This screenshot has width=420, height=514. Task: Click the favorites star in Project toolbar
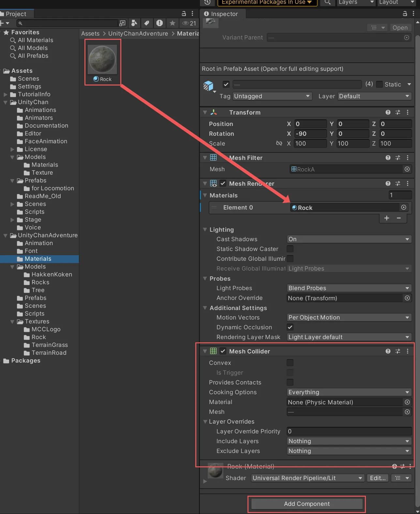tap(172, 23)
